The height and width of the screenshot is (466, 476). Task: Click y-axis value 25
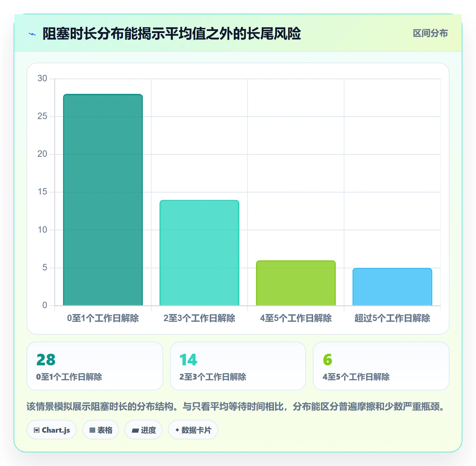pos(42,116)
